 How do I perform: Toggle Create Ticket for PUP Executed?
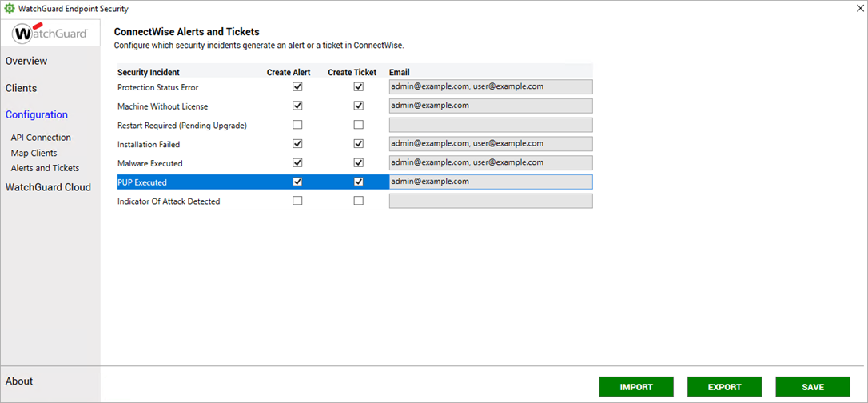coord(359,182)
